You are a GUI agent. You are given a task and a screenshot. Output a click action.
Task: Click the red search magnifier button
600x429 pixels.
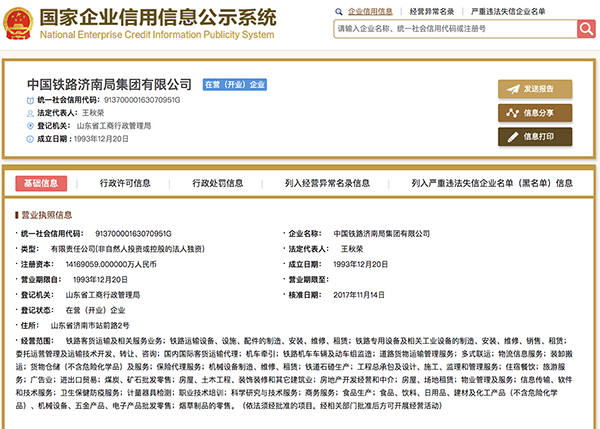click(x=586, y=29)
